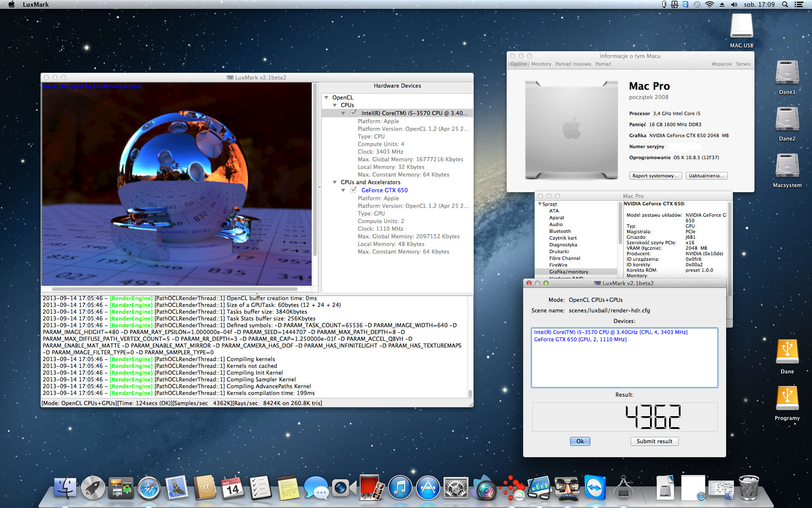This screenshot has height=508, width=812.
Task: Select Czytnik kart in the hardware list
Action: click(x=563, y=238)
